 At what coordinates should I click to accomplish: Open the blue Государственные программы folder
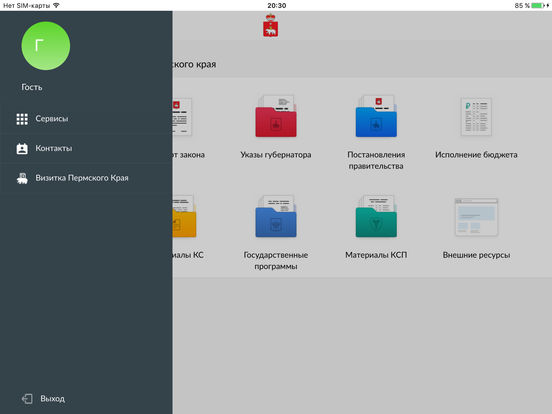276,216
